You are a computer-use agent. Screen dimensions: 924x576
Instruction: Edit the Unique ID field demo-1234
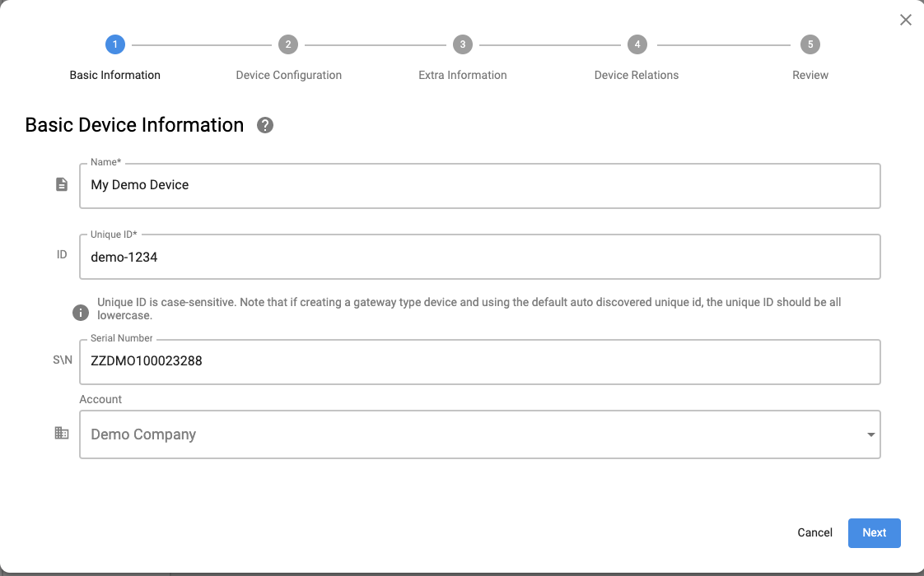pos(479,257)
